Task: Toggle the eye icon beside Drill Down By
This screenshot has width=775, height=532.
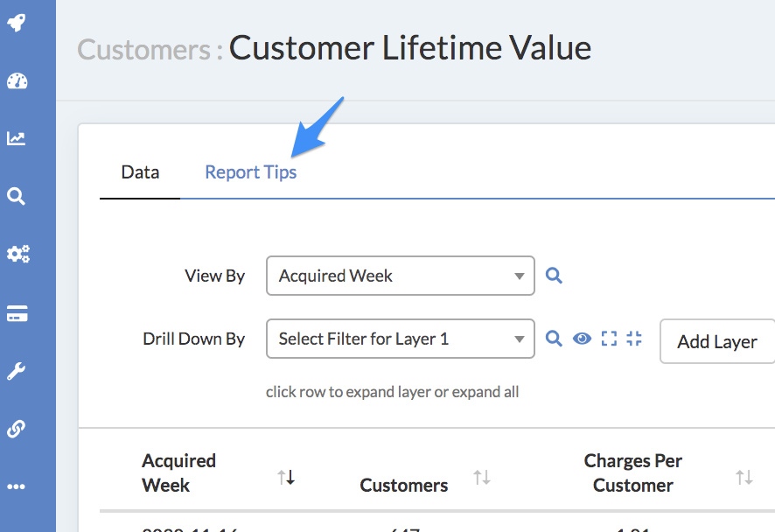Action: coord(582,339)
